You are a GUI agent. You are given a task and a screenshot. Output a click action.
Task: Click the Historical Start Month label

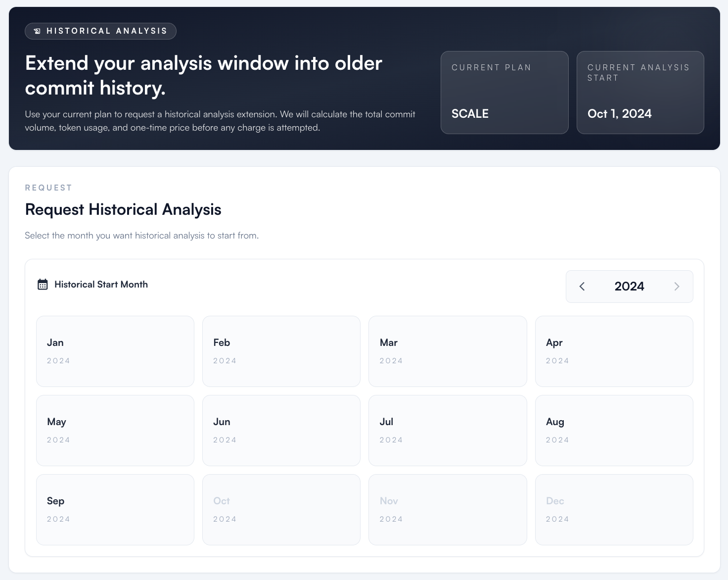pyautogui.click(x=101, y=285)
